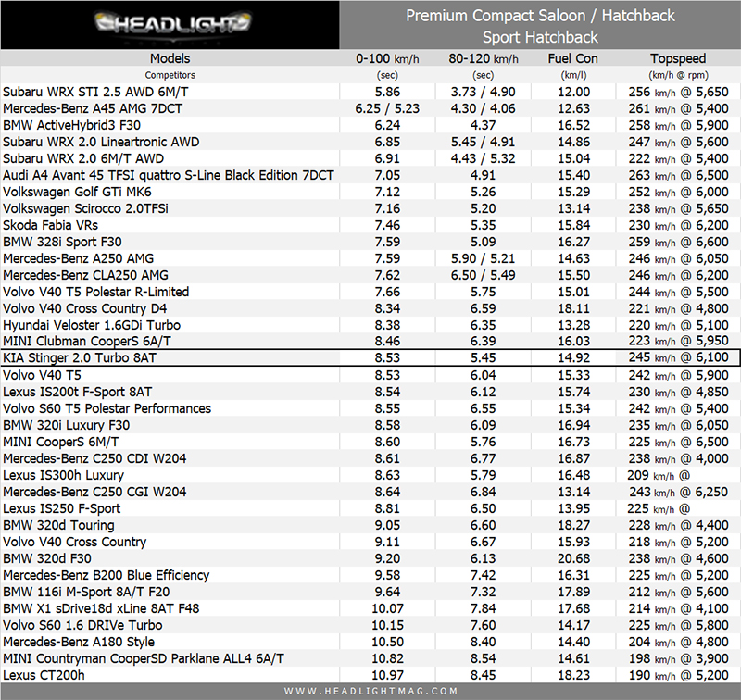Select BMW 320d F30 fuel value 20.68

(x=573, y=558)
